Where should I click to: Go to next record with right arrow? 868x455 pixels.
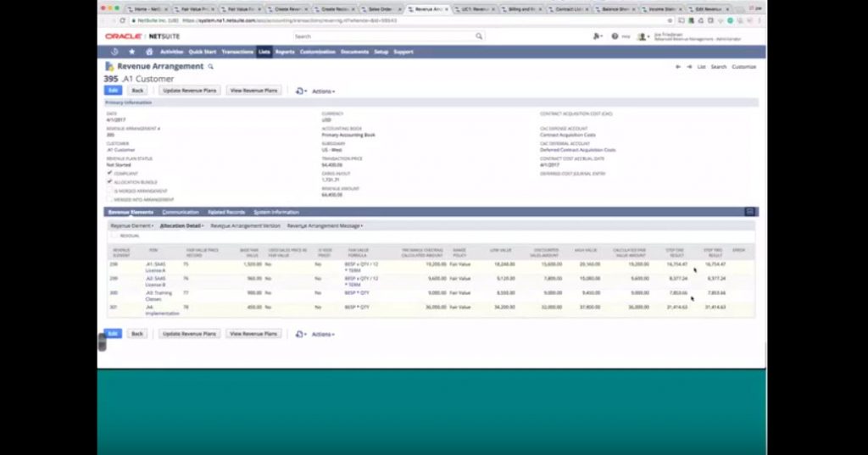tap(689, 66)
